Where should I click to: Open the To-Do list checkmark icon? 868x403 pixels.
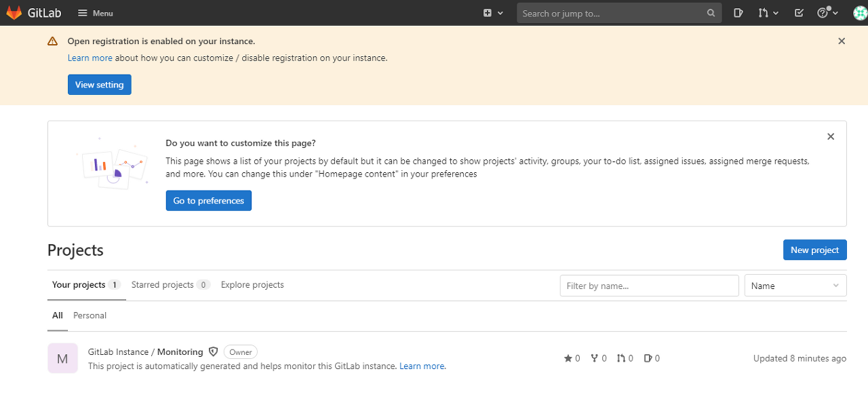(x=799, y=13)
